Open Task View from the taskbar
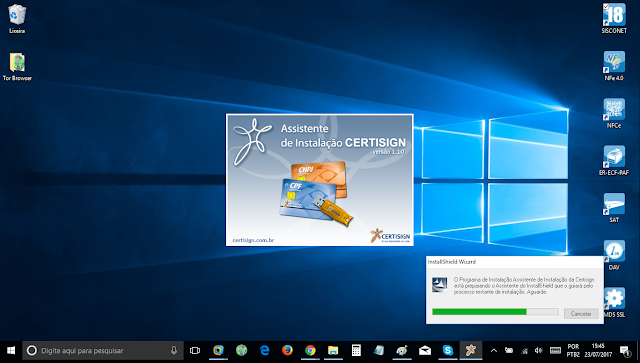The width and height of the screenshot is (640, 363). [195, 351]
